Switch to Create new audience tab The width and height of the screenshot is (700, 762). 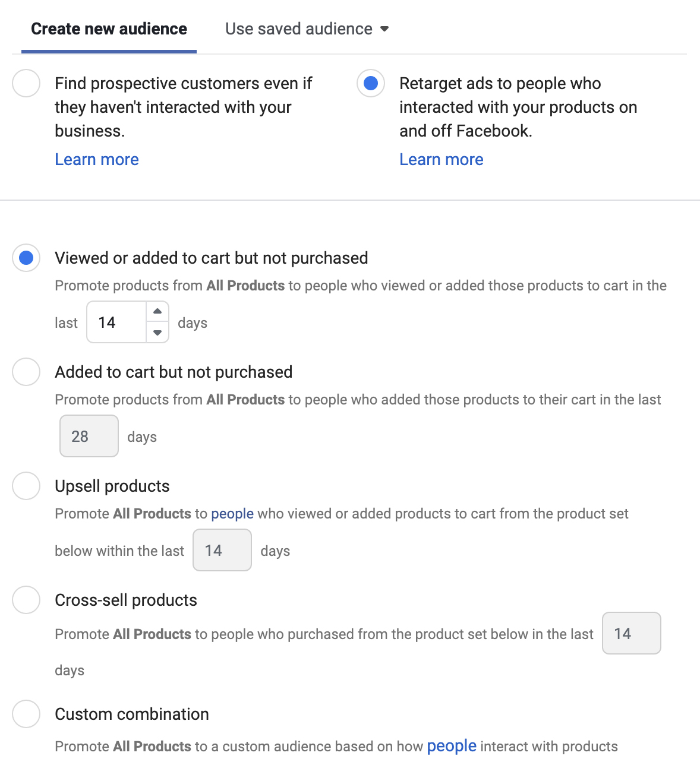coord(109,29)
